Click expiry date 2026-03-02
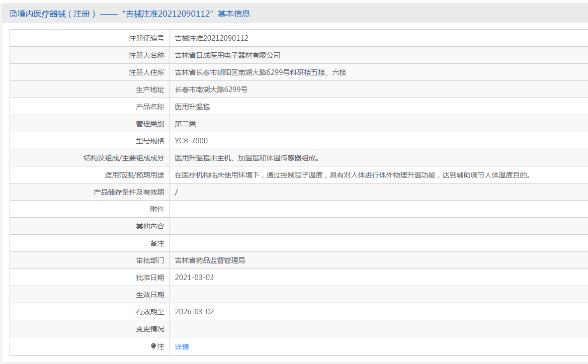This screenshot has width=588, height=364. pyautogui.click(x=194, y=312)
